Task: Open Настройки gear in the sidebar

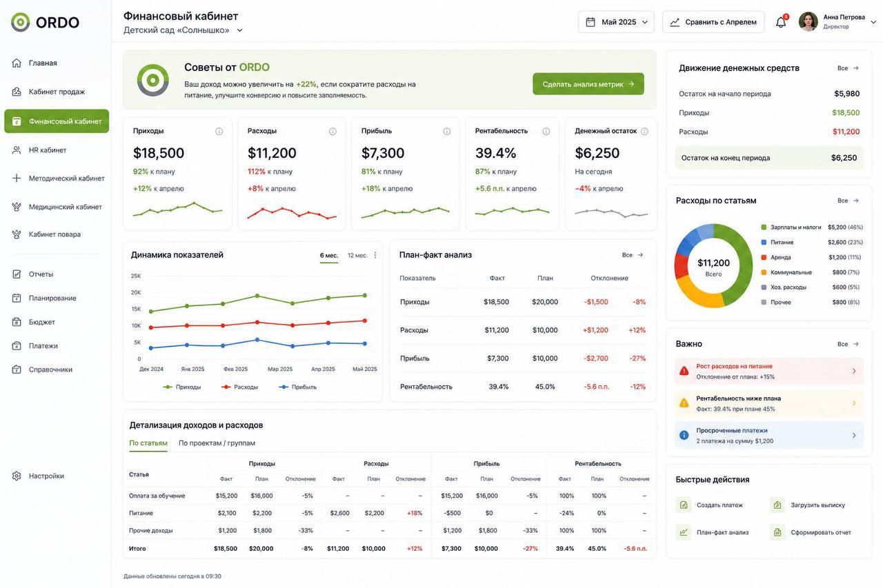Action: point(17,476)
